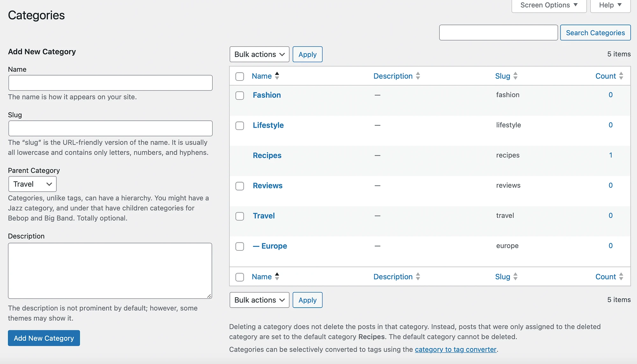
Task: Click the sort icon on Description column
Action: click(418, 75)
